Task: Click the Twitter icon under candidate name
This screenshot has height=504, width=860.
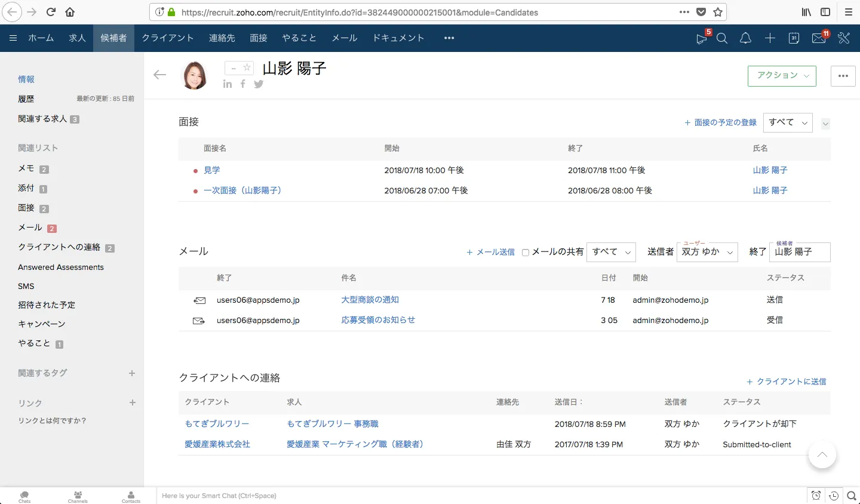Action: (259, 84)
